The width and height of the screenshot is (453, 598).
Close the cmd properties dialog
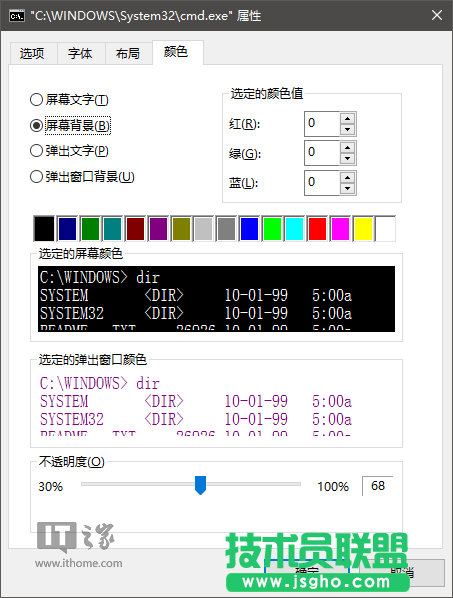[437, 15]
